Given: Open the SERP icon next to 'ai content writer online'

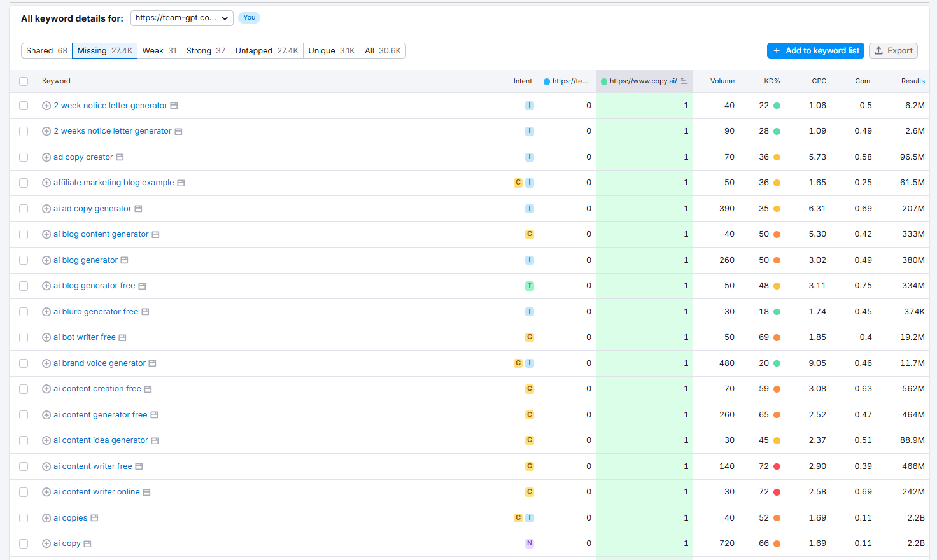Looking at the screenshot, I should 146,492.
